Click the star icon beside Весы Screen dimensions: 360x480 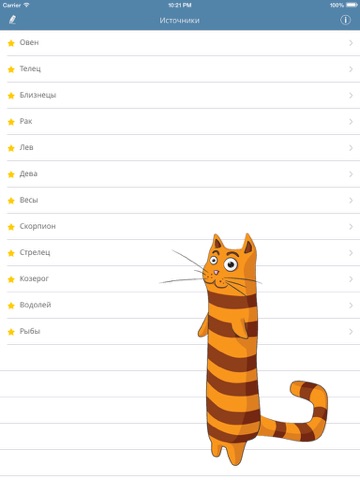(11, 201)
